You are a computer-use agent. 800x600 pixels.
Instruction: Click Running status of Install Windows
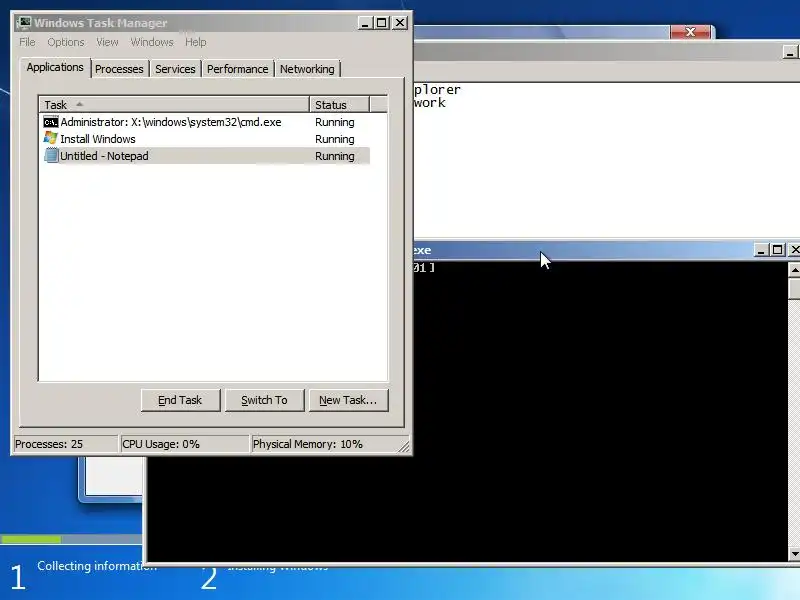pyautogui.click(x=335, y=139)
